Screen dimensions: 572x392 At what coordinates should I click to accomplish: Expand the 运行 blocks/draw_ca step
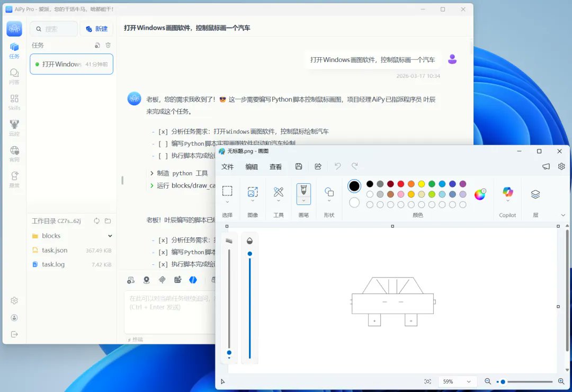point(152,185)
